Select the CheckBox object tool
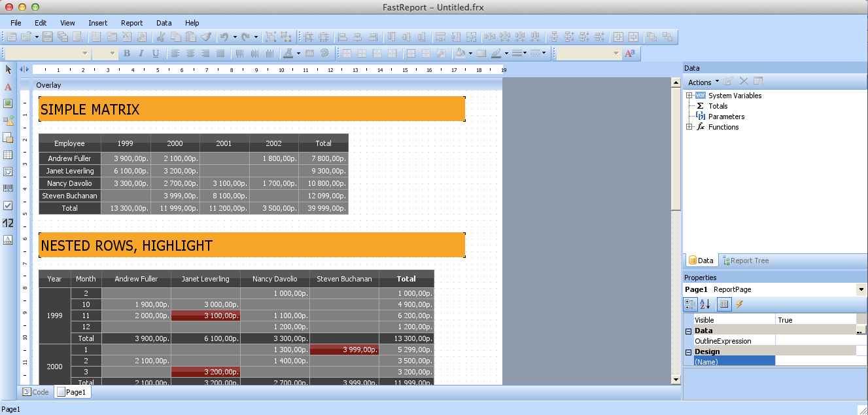This screenshot has height=415, width=868. tap(9, 206)
